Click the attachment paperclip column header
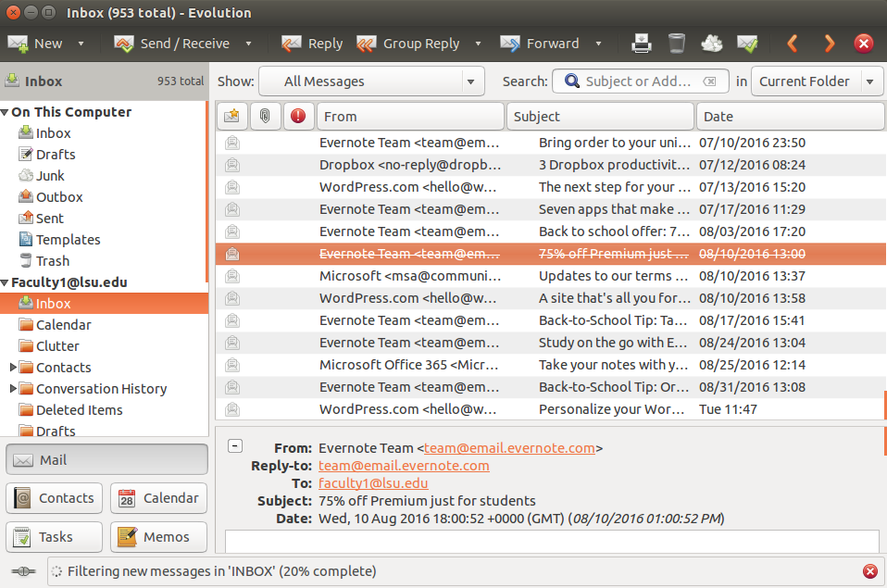Image resolution: width=887 pixels, height=588 pixels. tap(265, 117)
